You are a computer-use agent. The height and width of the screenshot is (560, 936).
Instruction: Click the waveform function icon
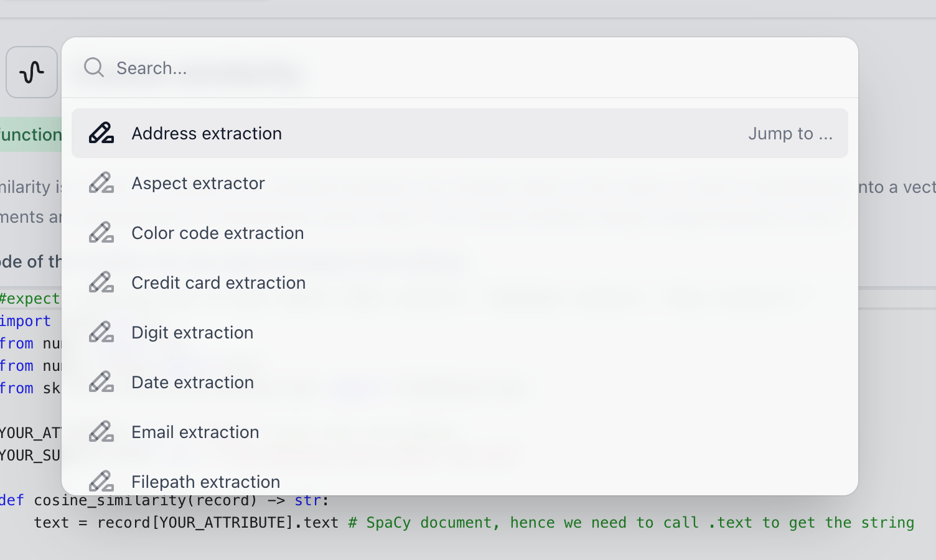[32, 72]
